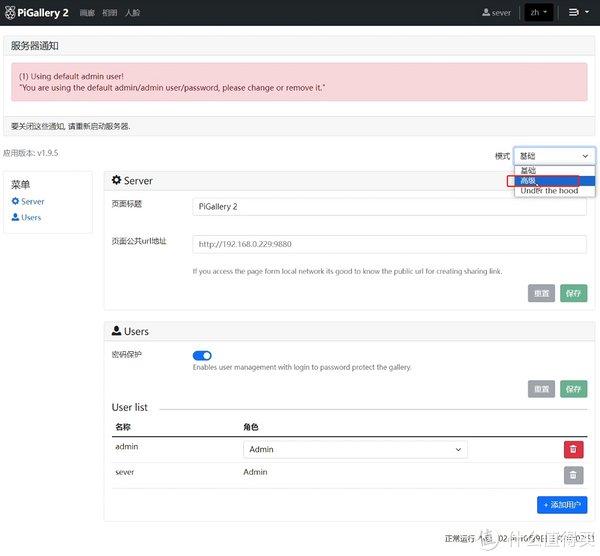Select Under the hood mode option
Viewport: 600px width, 556px height.
click(x=554, y=191)
